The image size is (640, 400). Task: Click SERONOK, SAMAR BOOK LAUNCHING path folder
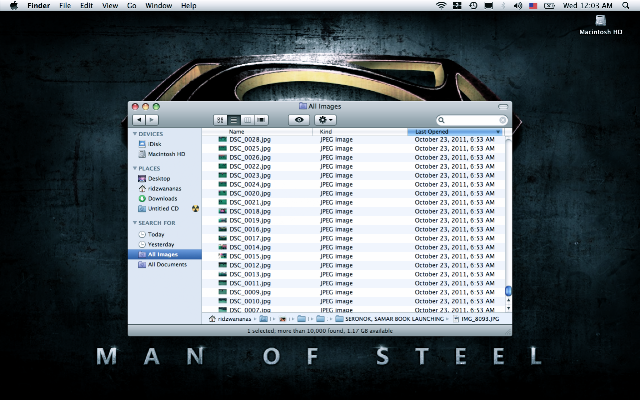click(390, 319)
